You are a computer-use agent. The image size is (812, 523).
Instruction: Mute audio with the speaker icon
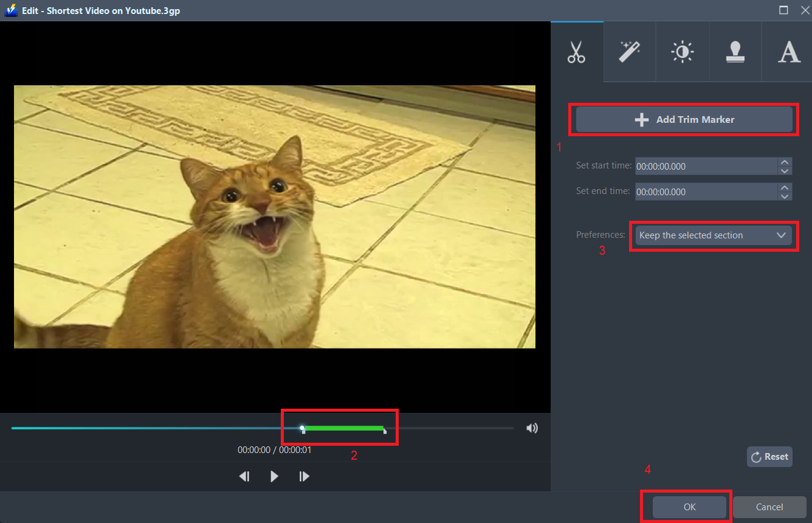(x=532, y=428)
